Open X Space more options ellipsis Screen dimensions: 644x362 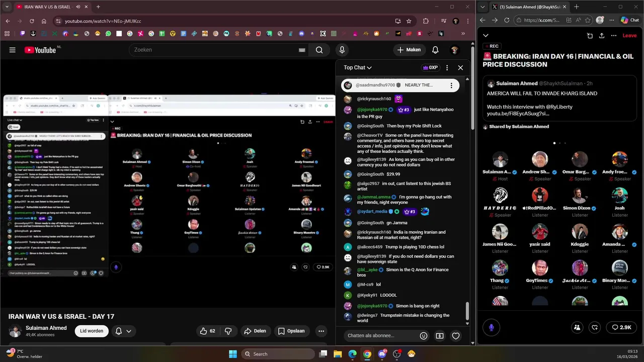[x=614, y=36]
